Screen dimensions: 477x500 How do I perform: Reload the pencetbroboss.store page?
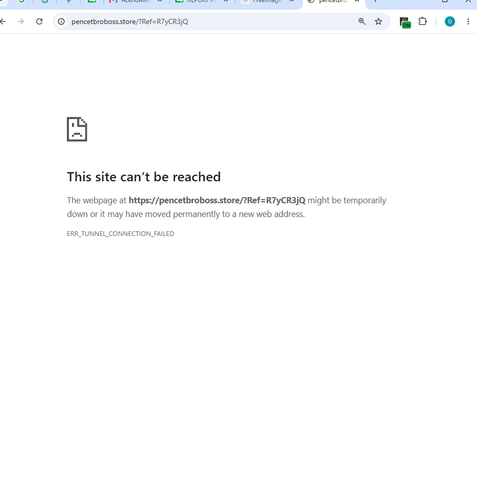[39, 22]
